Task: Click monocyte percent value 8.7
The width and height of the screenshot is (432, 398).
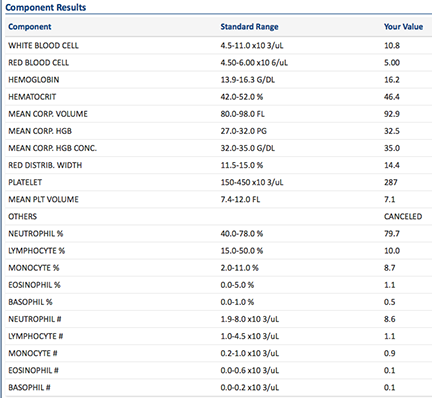Action: pos(390,268)
